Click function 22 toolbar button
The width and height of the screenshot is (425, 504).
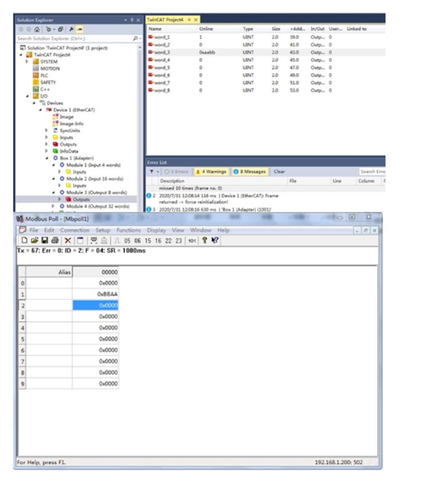(x=168, y=241)
